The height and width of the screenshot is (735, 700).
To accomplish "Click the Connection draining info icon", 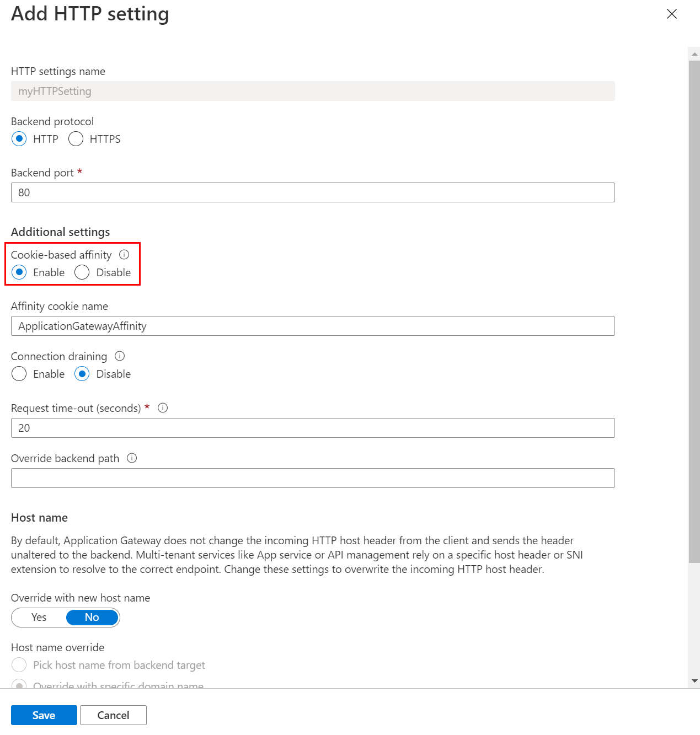I will coord(120,356).
